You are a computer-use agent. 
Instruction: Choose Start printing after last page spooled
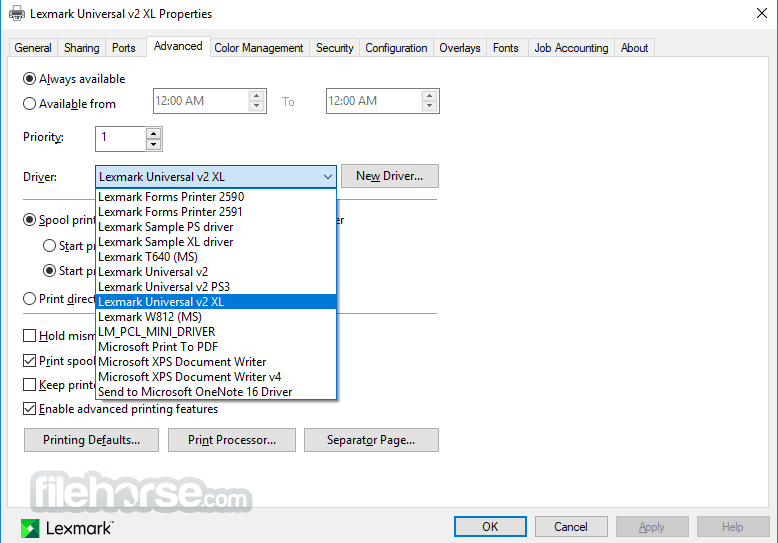coord(49,245)
